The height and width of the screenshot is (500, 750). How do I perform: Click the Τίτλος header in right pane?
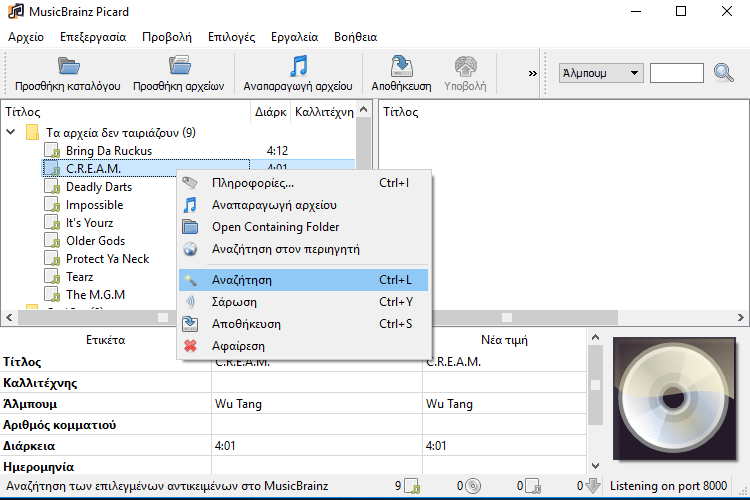click(401, 112)
